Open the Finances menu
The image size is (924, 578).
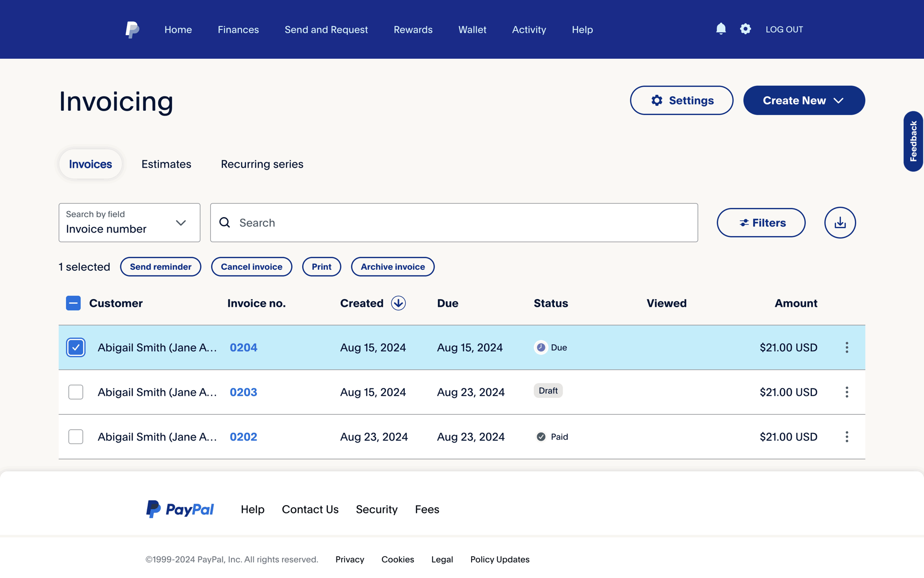coord(238,29)
